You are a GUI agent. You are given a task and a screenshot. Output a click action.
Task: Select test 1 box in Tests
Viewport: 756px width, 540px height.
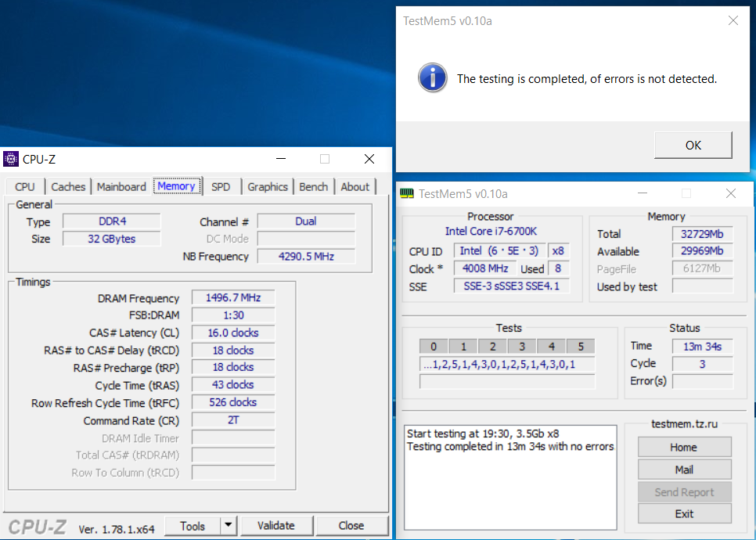click(x=463, y=346)
